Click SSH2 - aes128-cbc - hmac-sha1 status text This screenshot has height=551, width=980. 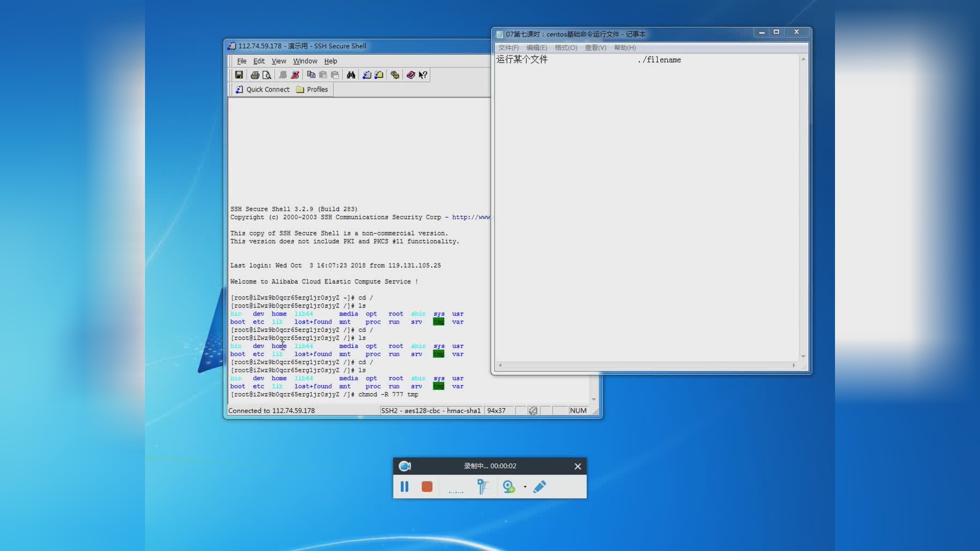click(431, 410)
